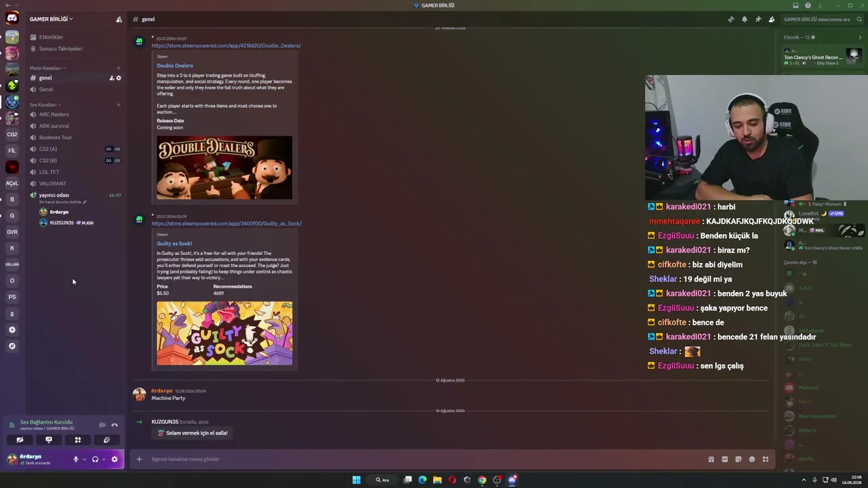The height and width of the screenshot is (488, 868).
Task: Open headphone output options arrow
Action: pos(103,459)
